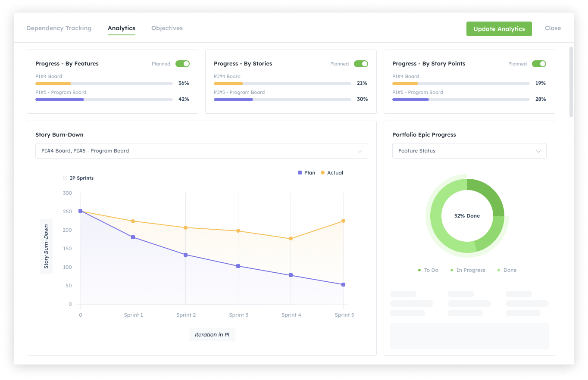Switch to the Dependency Tracking tab
Image resolution: width=588 pixels, height=380 pixels.
coord(59,28)
